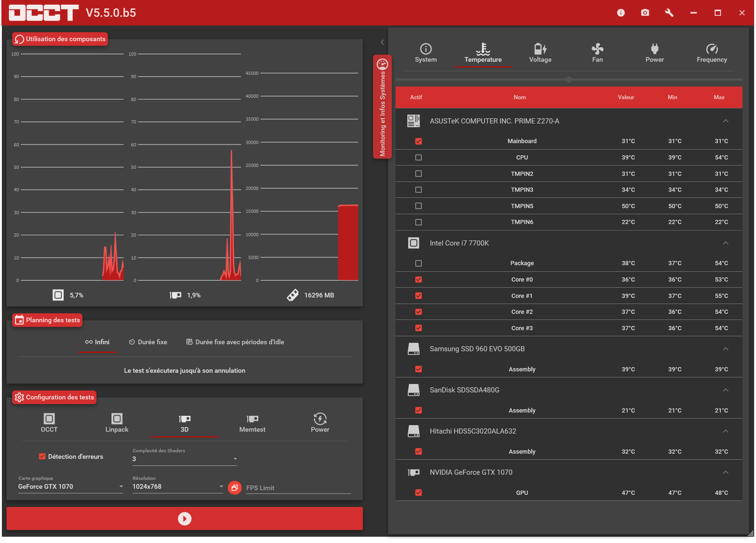Open the OCCT settings with the wrench icon
Screen dimensions: 756x543
click(669, 13)
